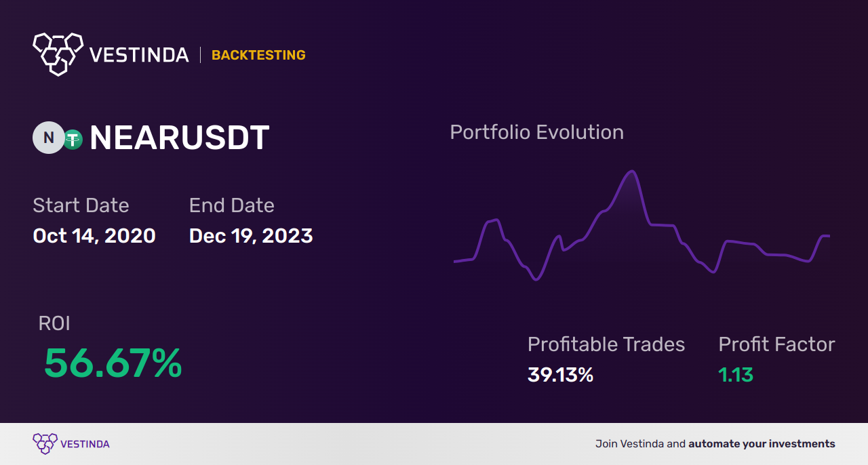The image size is (868, 465).
Task: Click the VESTINDA brand name in header
Action: pos(139,55)
